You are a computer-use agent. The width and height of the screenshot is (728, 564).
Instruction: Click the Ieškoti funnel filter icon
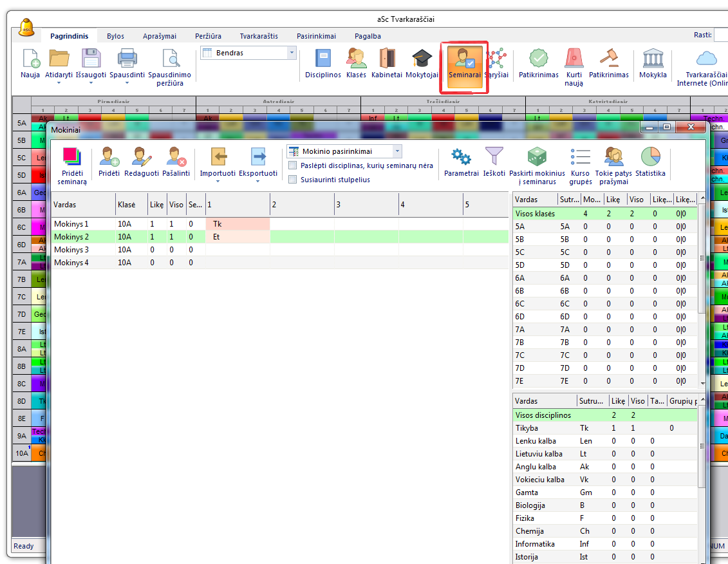(x=494, y=157)
